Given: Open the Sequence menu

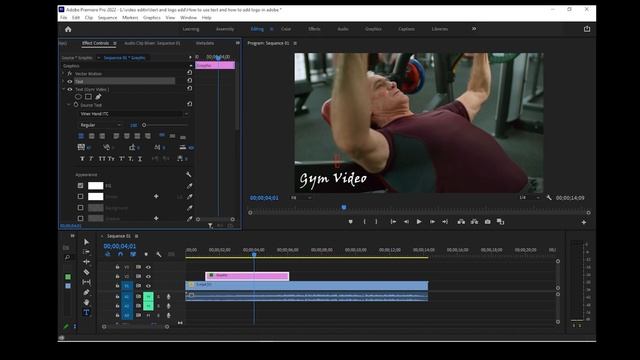Looking at the screenshot, I should (x=107, y=18).
